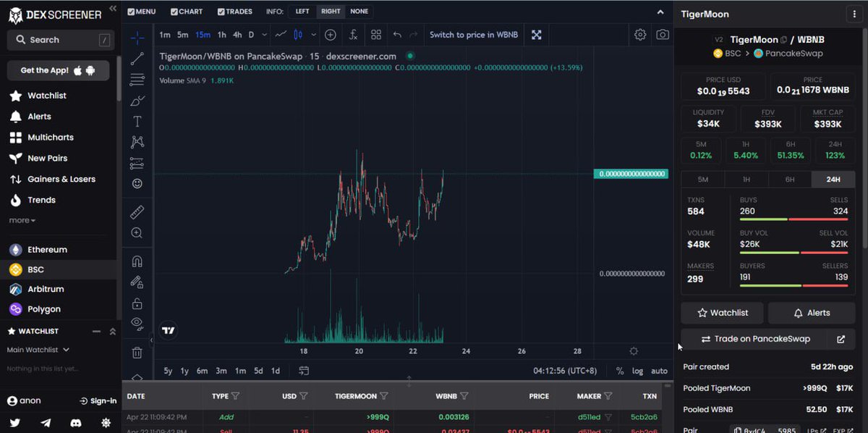Image resolution: width=868 pixels, height=433 pixels.
Task: Switch stats to the 5M tab
Action: coord(702,180)
